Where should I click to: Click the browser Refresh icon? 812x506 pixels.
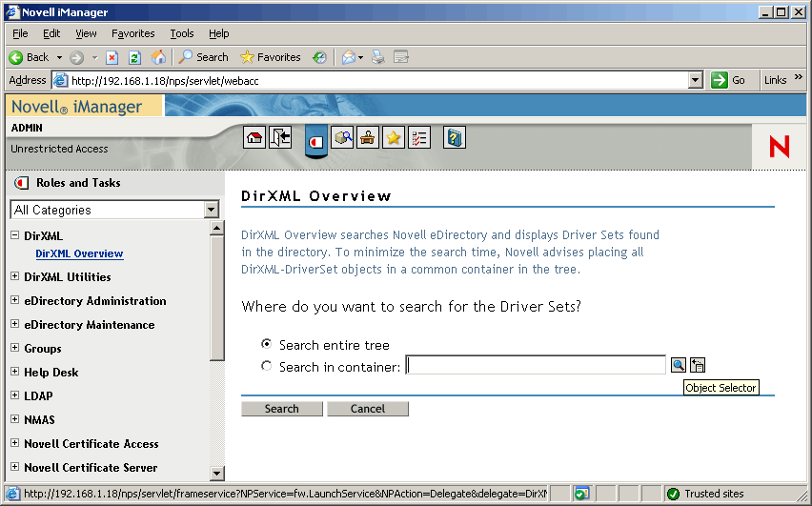pyautogui.click(x=134, y=57)
